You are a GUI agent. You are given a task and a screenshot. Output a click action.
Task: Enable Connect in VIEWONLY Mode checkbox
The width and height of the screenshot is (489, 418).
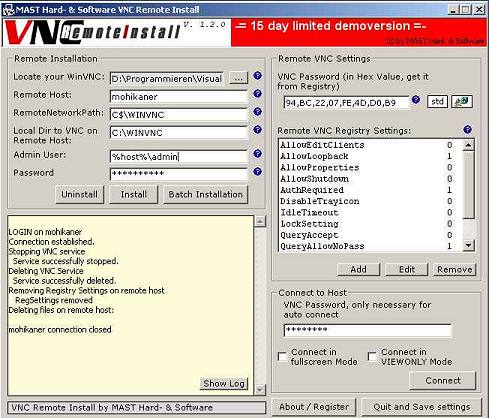pyautogui.click(x=372, y=356)
